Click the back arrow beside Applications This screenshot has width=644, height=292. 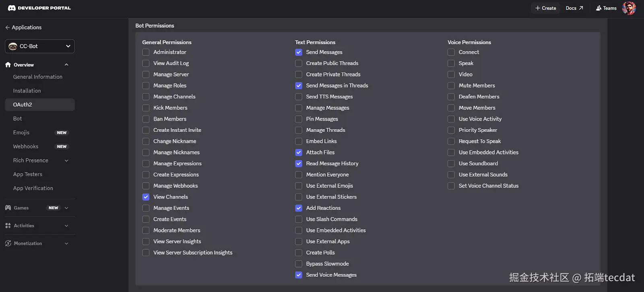coord(7,27)
